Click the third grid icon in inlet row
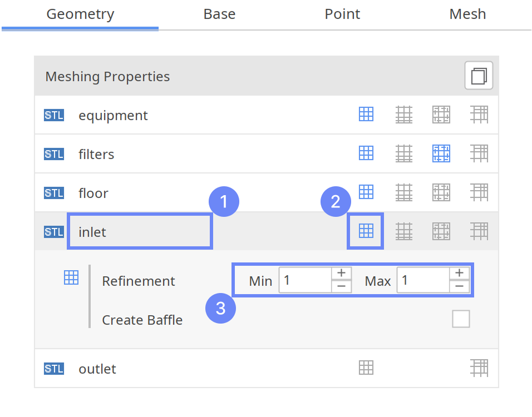 pos(441,231)
